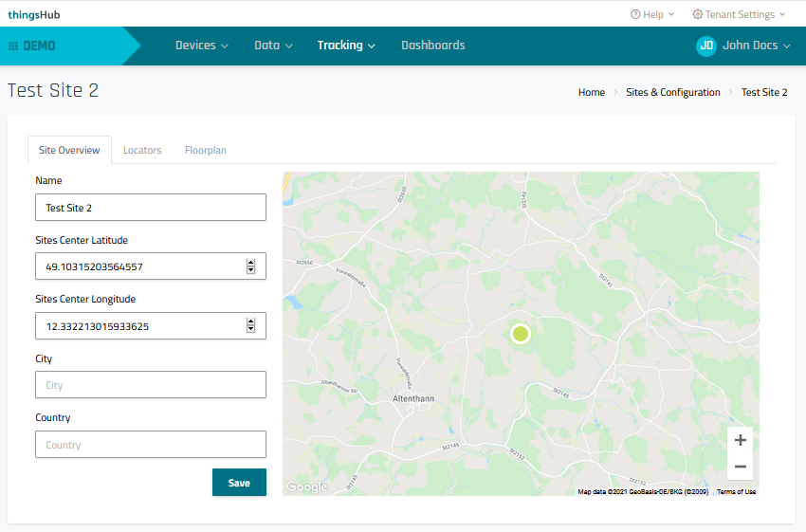Click the DEMO grid menu icon

(13, 46)
